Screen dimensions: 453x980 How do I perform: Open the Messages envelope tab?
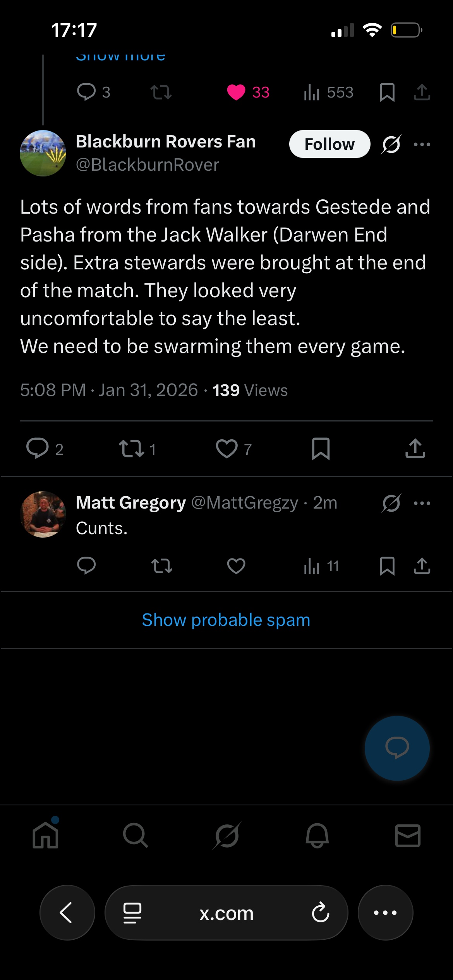click(x=408, y=835)
